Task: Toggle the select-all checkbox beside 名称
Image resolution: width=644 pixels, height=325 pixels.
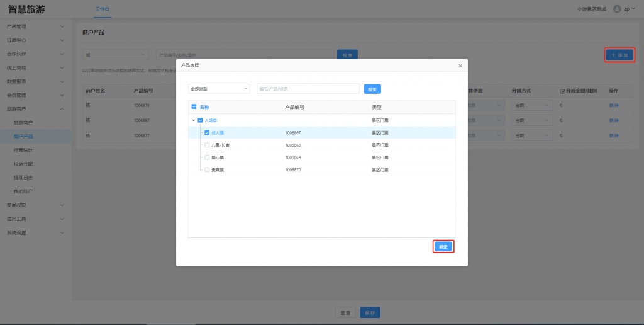Action: click(194, 107)
